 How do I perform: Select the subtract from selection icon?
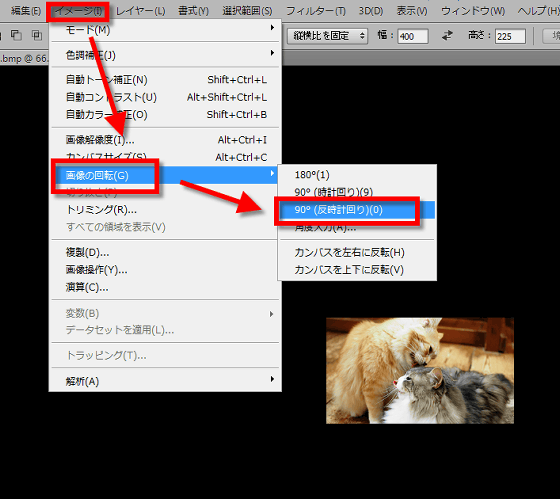(16, 35)
